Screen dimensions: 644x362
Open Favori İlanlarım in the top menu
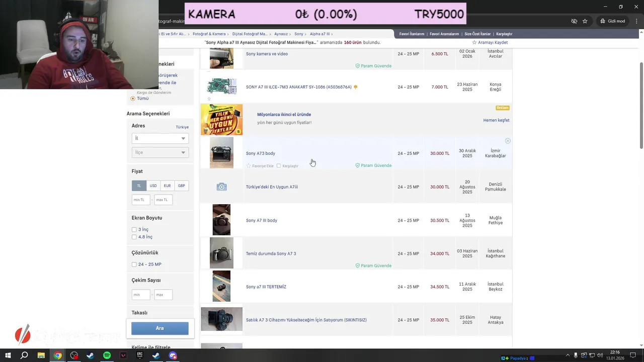point(412,34)
